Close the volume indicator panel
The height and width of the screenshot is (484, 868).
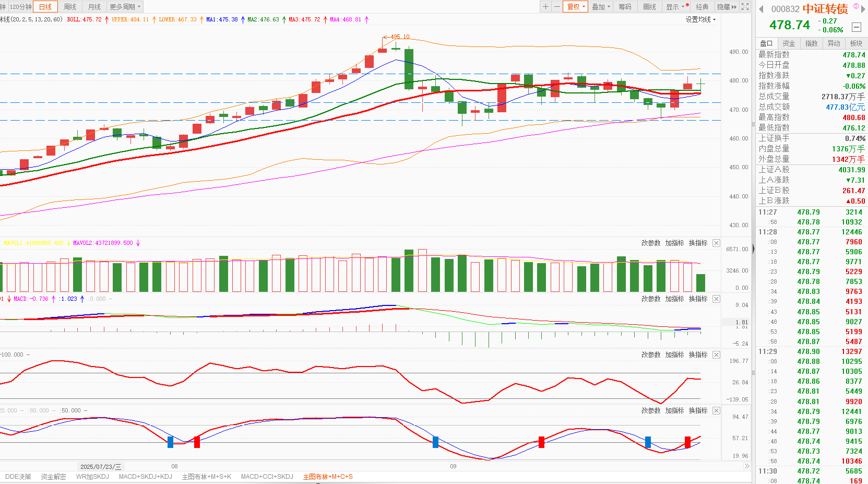tap(717, 243)
